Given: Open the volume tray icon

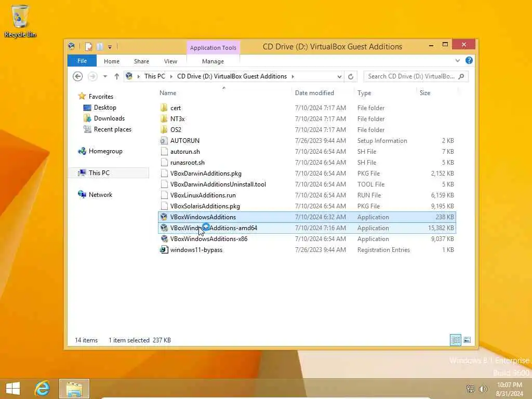Looking at the screenshot, I should point(483,389).
